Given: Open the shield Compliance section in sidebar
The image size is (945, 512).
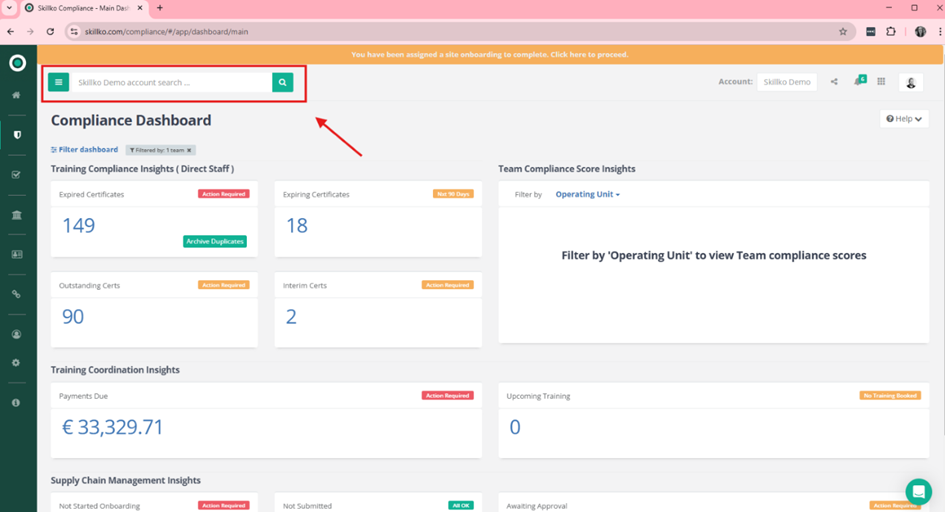Looking at the screenshot, I should 16,135.
